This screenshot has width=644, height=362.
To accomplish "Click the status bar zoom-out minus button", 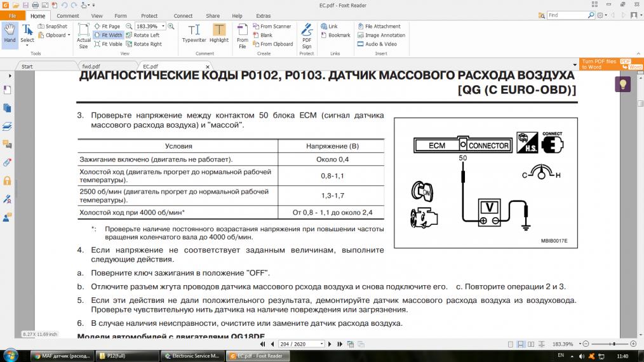I will pos(586,344).
